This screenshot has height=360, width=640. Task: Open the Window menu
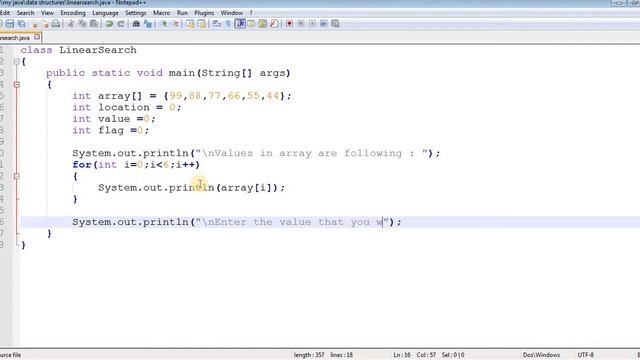[x=231, y=13]
